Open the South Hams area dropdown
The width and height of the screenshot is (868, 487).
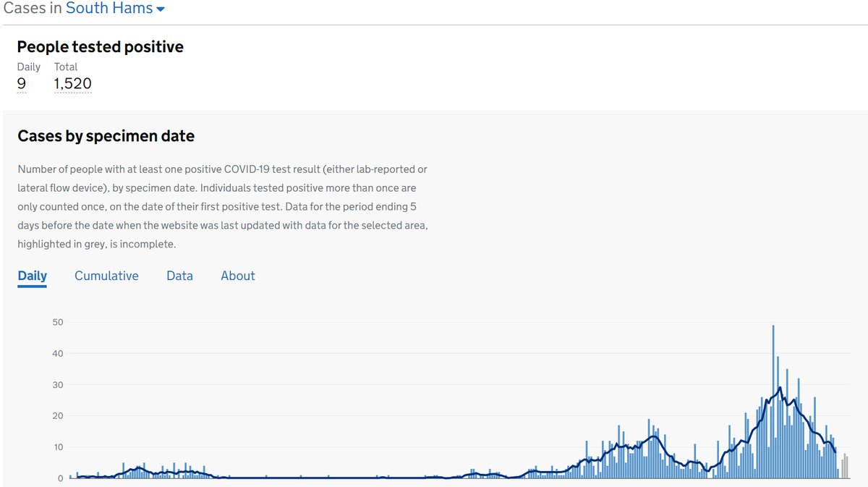pyautogui.click(x=115, y=9)
